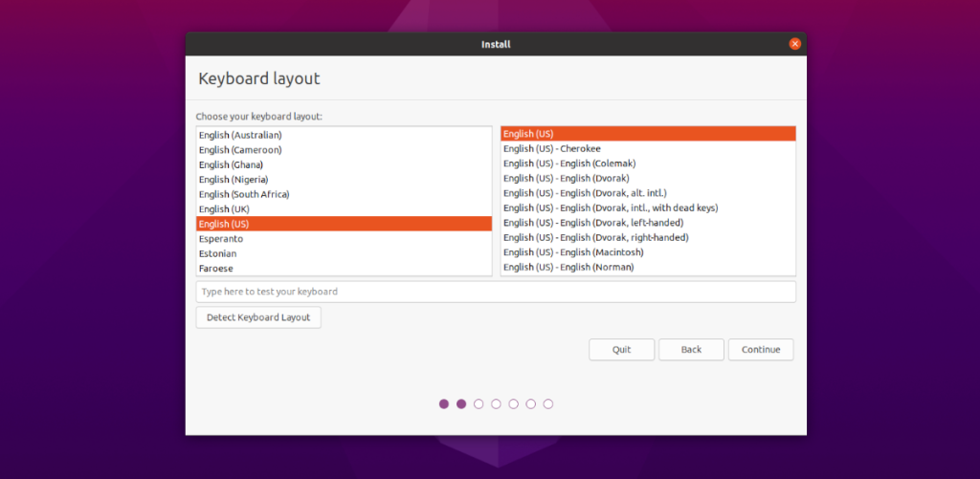The height and width of the screenshot is (479, 980).
Task: Choose Estonian keyboard layout
Action: pyautogui.click(x=344, y=253)
